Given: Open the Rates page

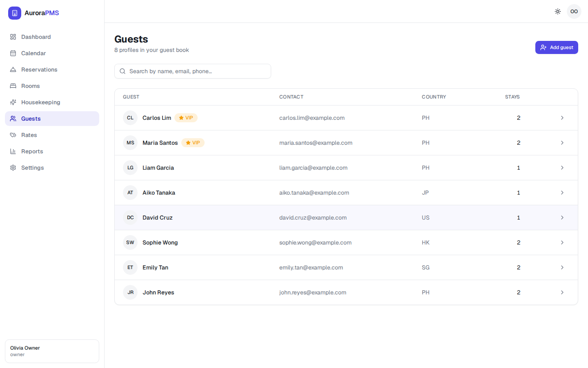Looking at the screenshot, I should [52, 135].
